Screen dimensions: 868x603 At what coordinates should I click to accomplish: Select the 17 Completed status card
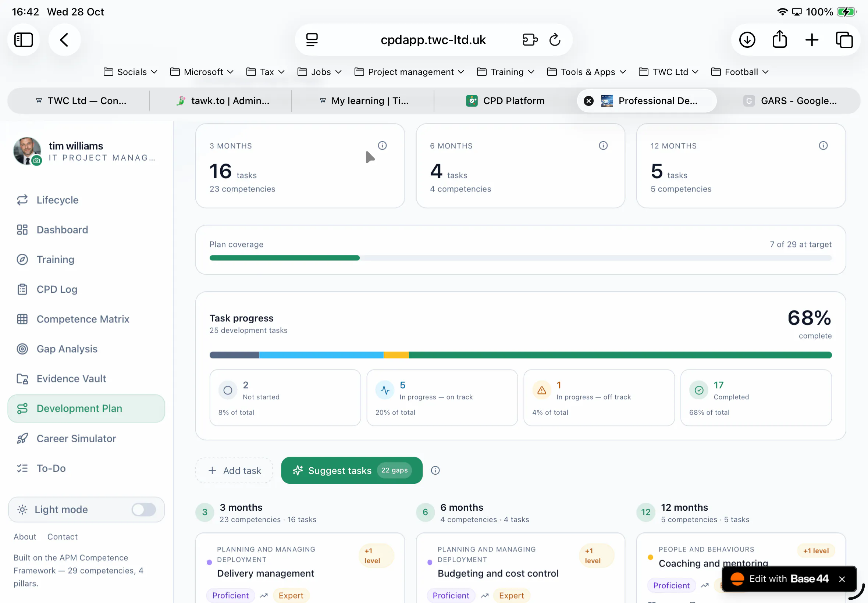756,398
